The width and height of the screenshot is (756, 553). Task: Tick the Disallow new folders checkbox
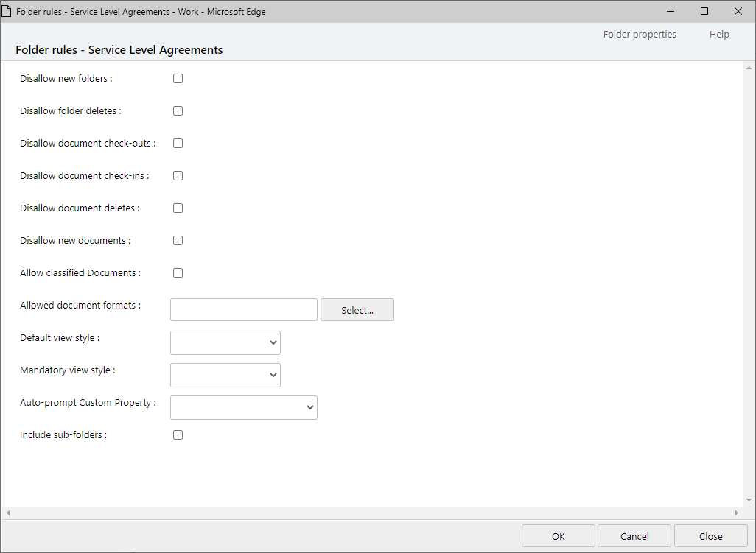click(x=178, y=79)
